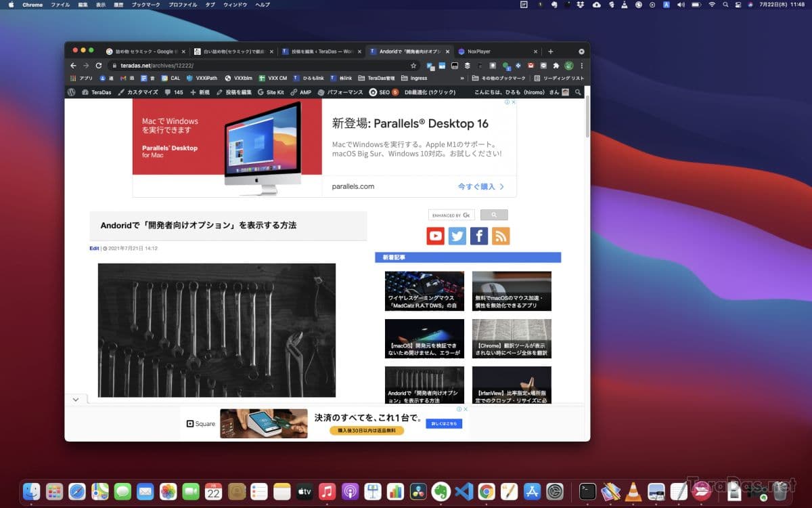Click 投稿を編集 in the admin bar

[234, 92]
